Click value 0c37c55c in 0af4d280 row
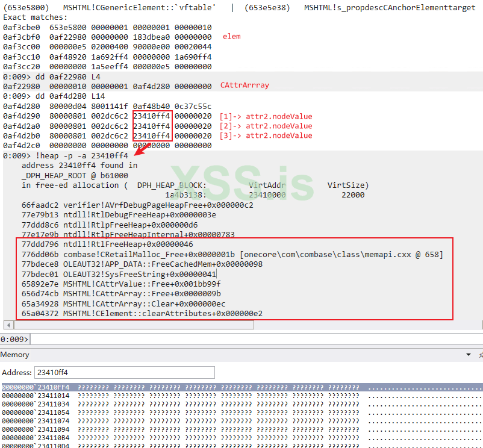The width and height of the screenshot is (483, 448). click(x=193, y=106)
